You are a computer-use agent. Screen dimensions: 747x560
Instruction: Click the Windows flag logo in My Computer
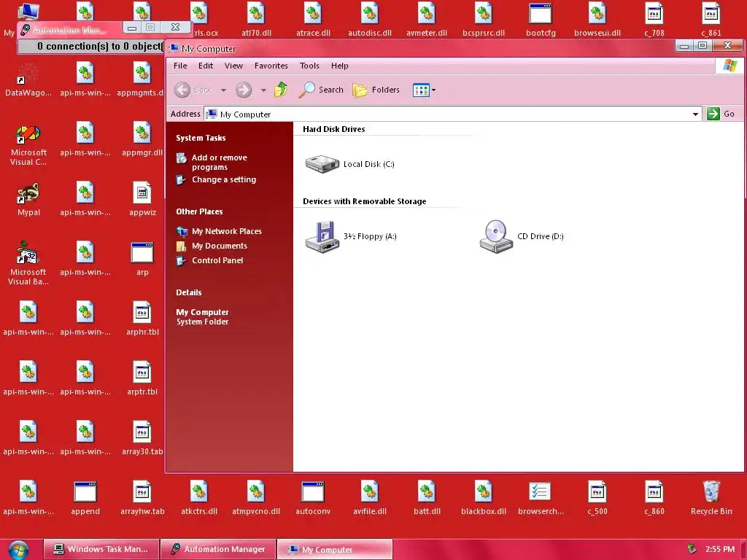click(x=729, y=66)
